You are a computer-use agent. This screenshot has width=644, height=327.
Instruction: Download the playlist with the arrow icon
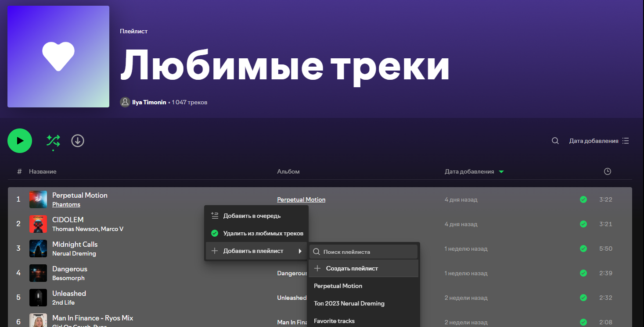click(78, 141)
